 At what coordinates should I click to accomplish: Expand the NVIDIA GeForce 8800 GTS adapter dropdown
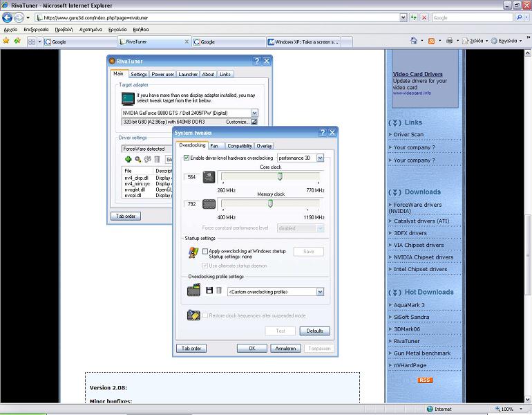point(254,113)
